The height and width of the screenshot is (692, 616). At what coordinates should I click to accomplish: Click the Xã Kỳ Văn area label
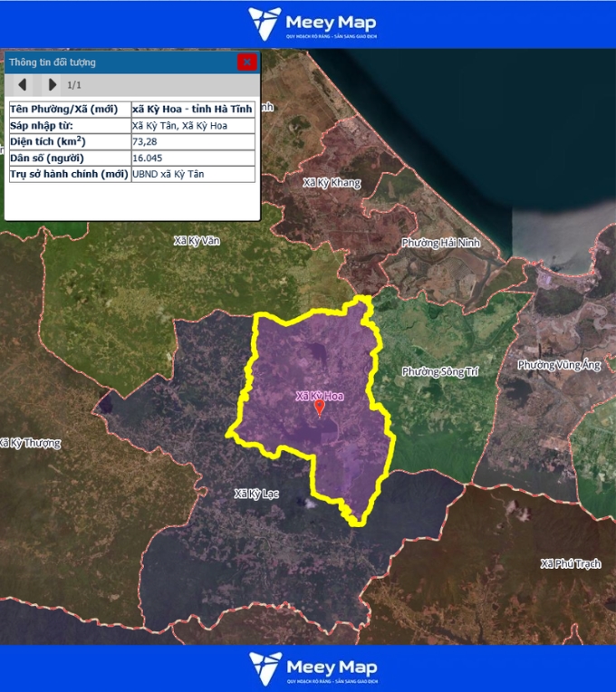197,241
